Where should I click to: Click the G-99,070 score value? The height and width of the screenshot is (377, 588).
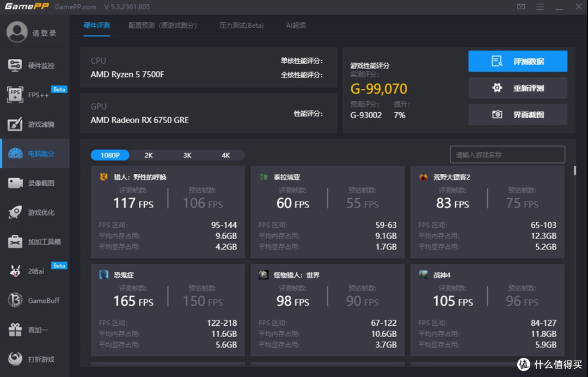coord(379,89)
